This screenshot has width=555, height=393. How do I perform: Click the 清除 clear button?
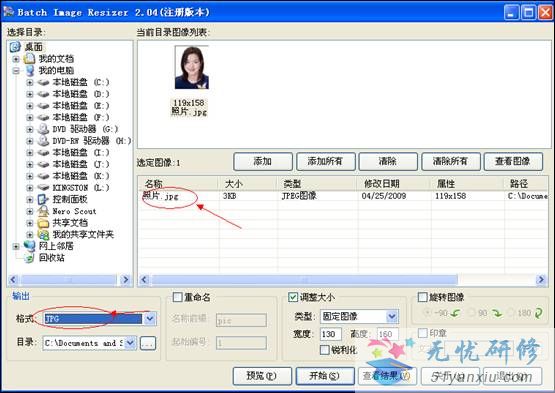(388, 162)
